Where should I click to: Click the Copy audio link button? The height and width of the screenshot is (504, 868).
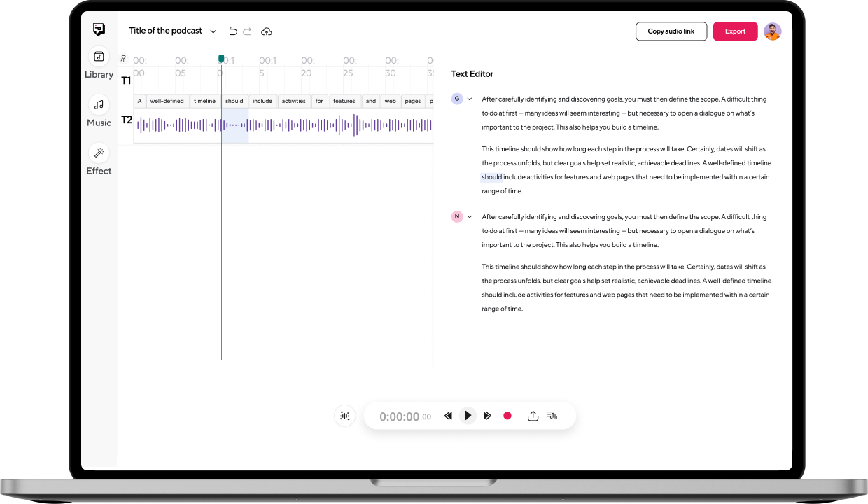[671, 31]
